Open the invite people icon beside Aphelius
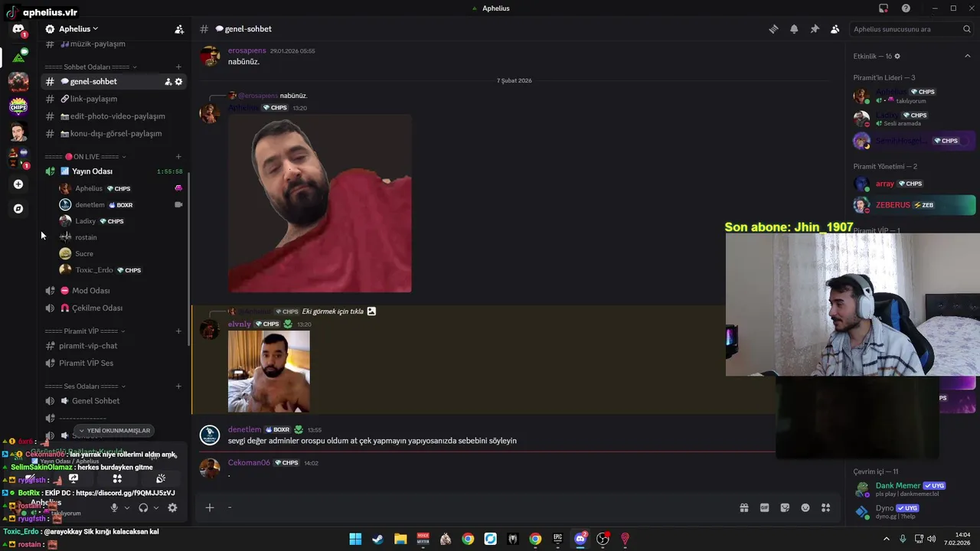The width and height of the screenshot is (980, 551). click(179, 29)
